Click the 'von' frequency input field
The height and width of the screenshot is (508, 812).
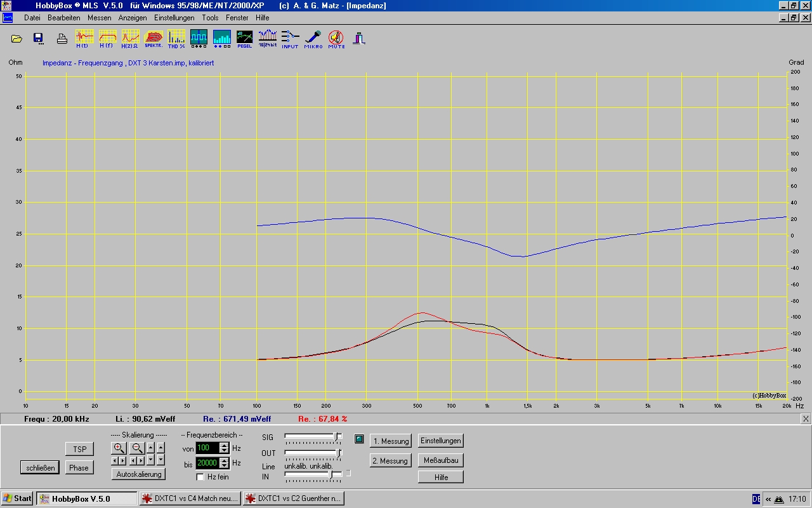207,448
